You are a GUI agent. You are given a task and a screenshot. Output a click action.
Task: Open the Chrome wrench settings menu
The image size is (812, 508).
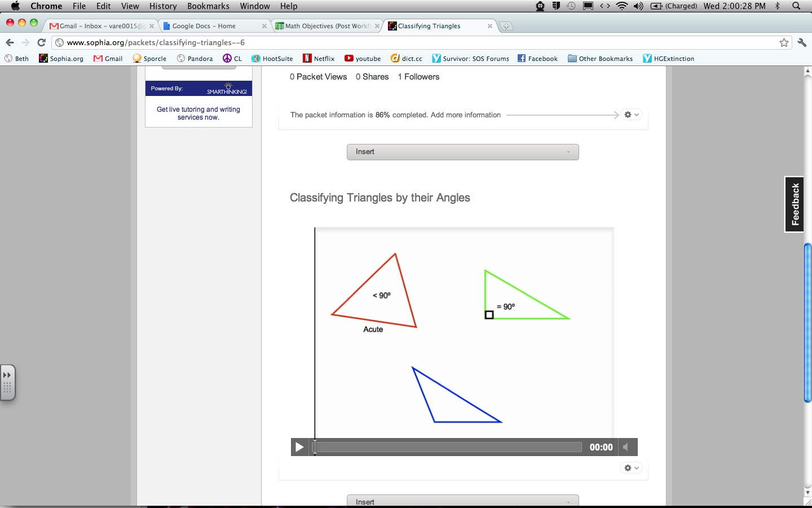coord(802,42)
